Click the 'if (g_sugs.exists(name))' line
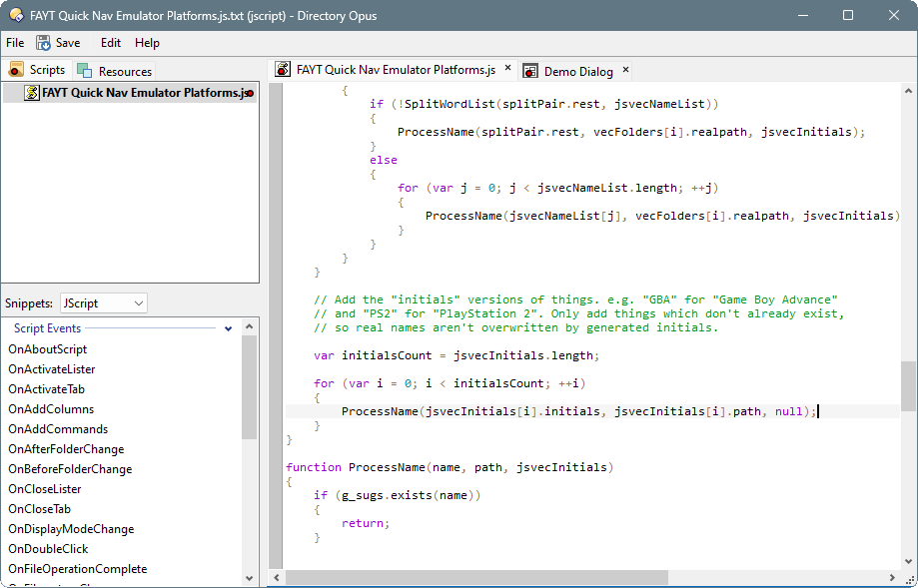The width and height of the screenshot is (918, 588). click(398, 495)
